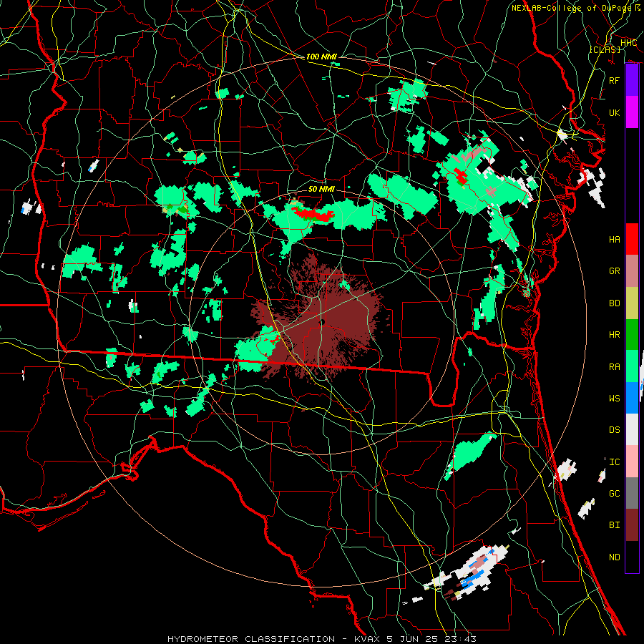Click the 'UK' legend label

pyautogui.click(x=614, y=112)
